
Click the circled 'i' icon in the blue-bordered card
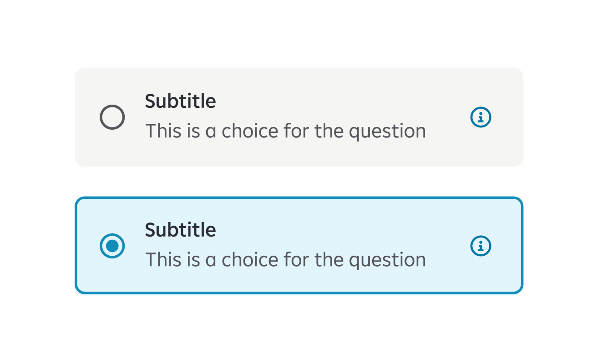(x=481, y=246)
